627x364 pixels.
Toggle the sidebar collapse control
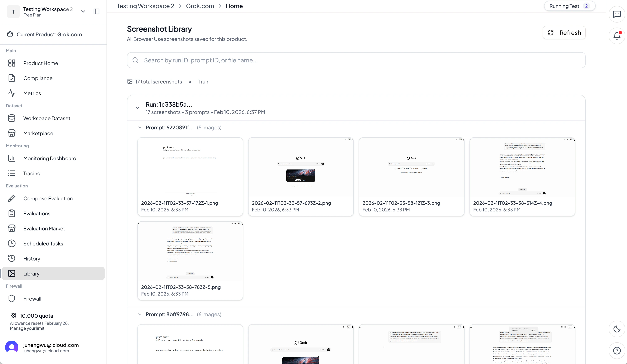tap(96, 11)
